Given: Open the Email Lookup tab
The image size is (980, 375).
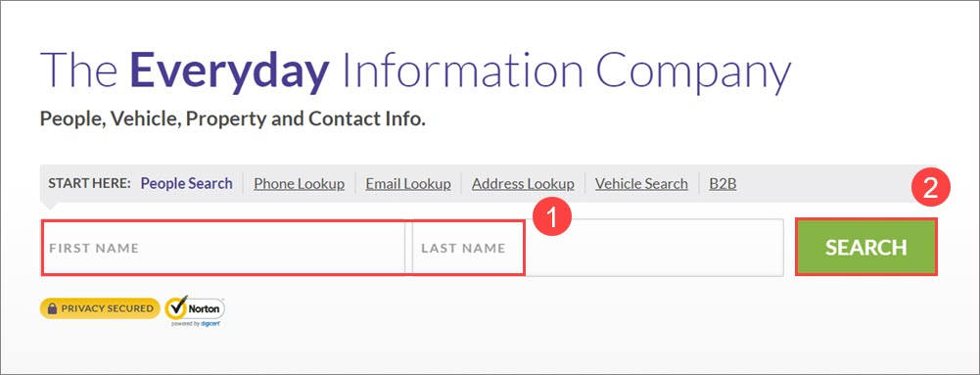Looking at the screenshot, I should click(x=408, y=184).
